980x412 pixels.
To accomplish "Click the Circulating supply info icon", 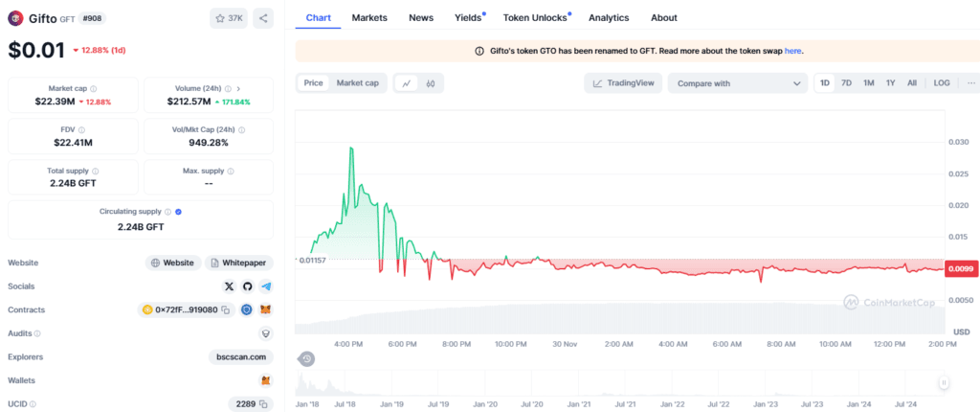I will [167, 212].
